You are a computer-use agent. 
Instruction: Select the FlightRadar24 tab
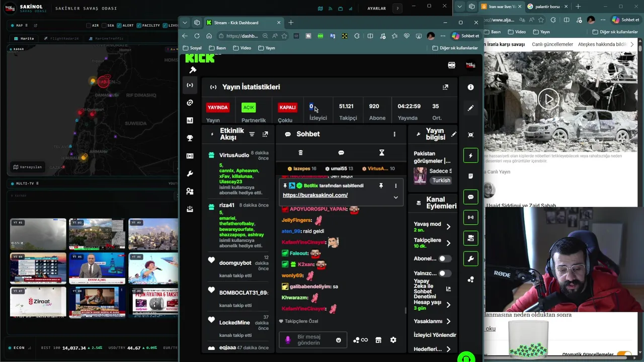point(61,38)
